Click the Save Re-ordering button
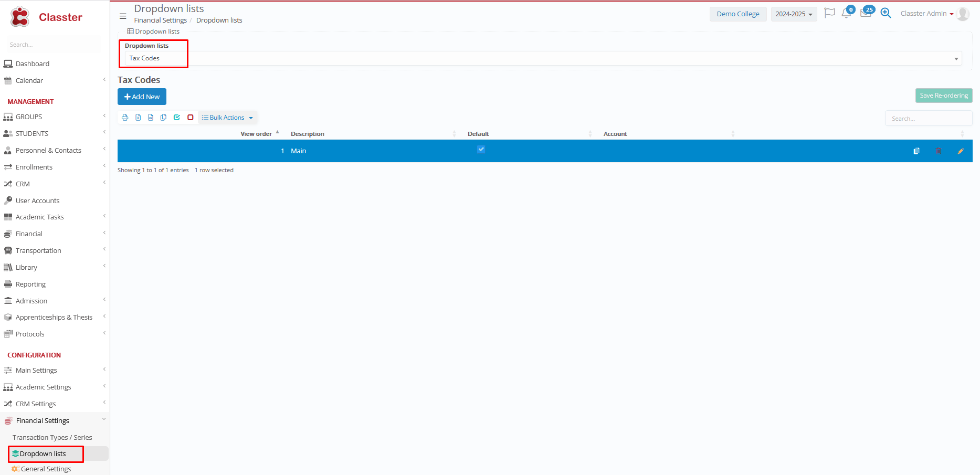Screen dimensions: 980x475 [944, 96]
